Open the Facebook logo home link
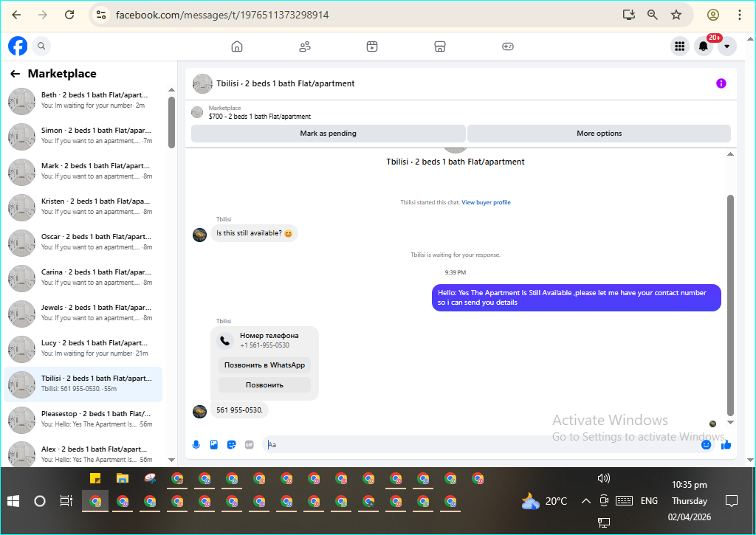756x535 pixels. click(x=18, y=46)
